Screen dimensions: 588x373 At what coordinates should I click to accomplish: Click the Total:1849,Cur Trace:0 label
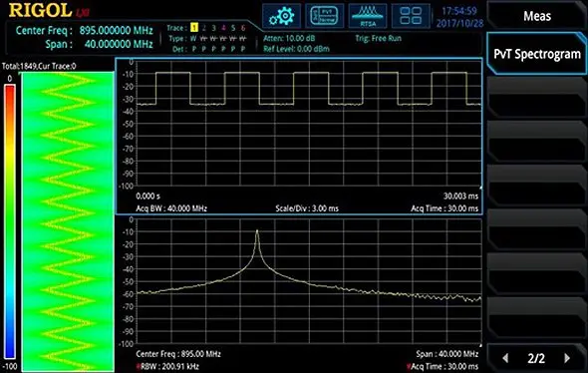coord(39,67)
